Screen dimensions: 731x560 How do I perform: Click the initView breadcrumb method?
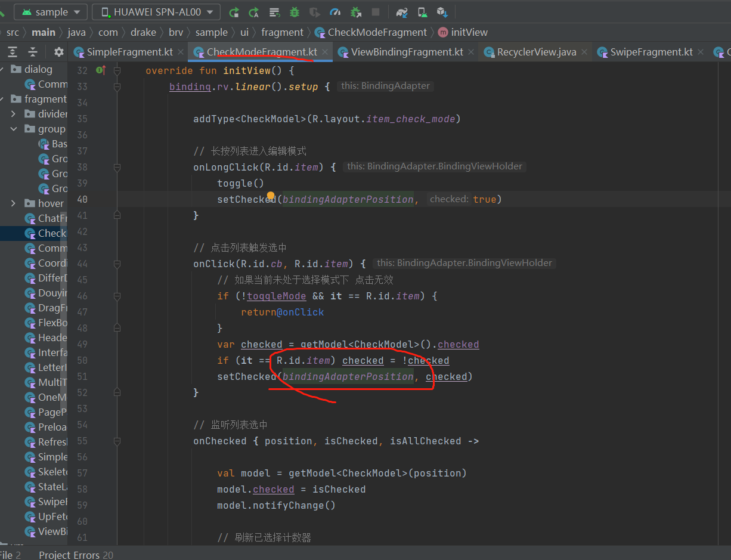click(x=463, y=32)
